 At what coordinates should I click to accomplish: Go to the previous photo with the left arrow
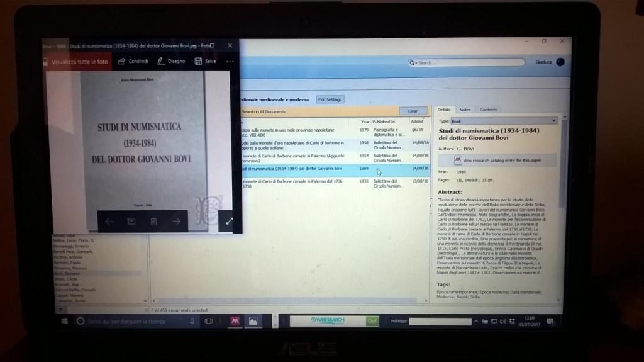coord(109,222)
